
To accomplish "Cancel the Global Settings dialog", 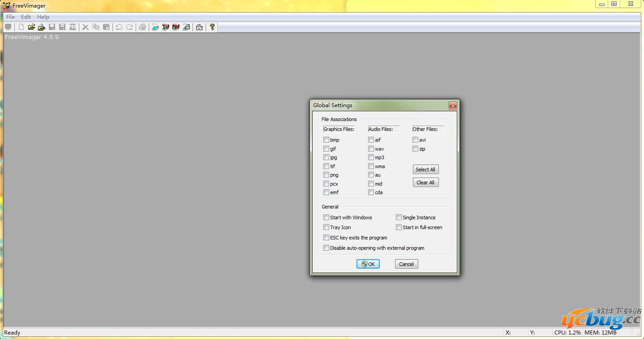I will [407, 264].
